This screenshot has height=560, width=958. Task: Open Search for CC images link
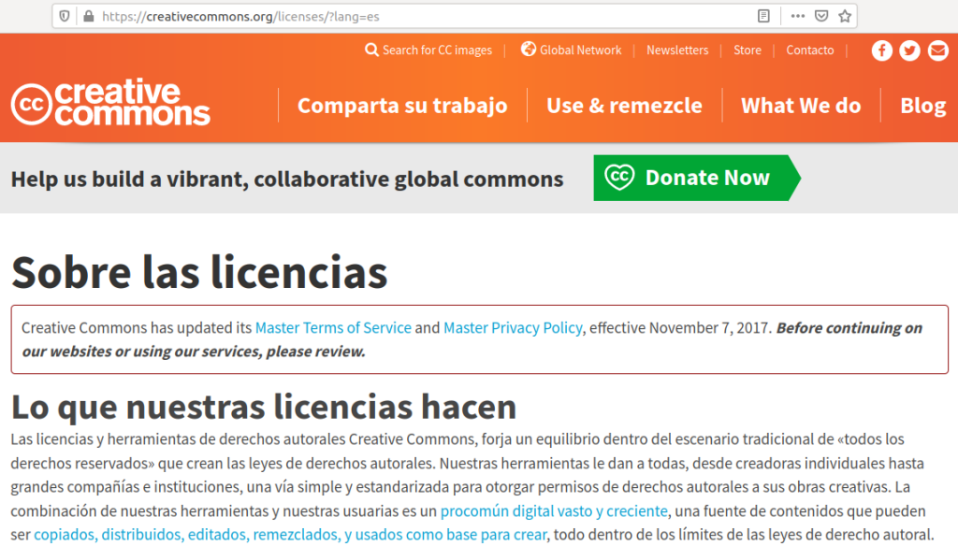point(437,50)
